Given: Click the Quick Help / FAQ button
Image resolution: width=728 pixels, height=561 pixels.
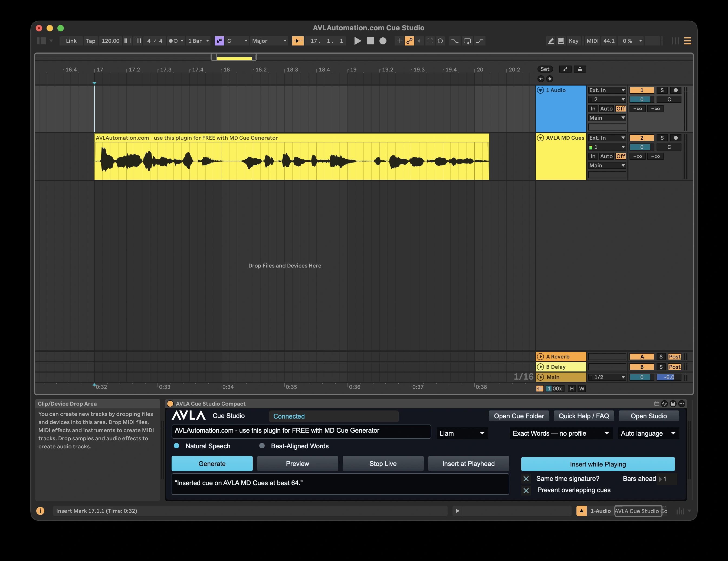Looking at the screenshot, I should 584,416.
